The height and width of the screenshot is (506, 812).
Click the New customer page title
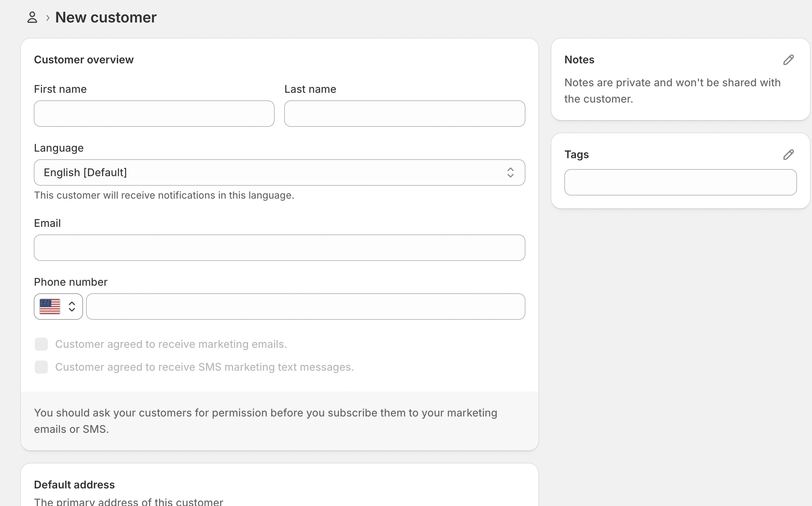(106, 18)
